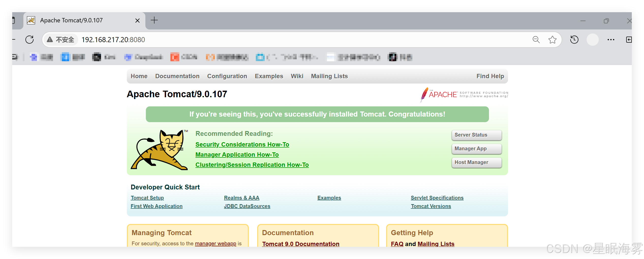
Task: Open Clustering/Session Replication How-To link
Action: [252, 165]
